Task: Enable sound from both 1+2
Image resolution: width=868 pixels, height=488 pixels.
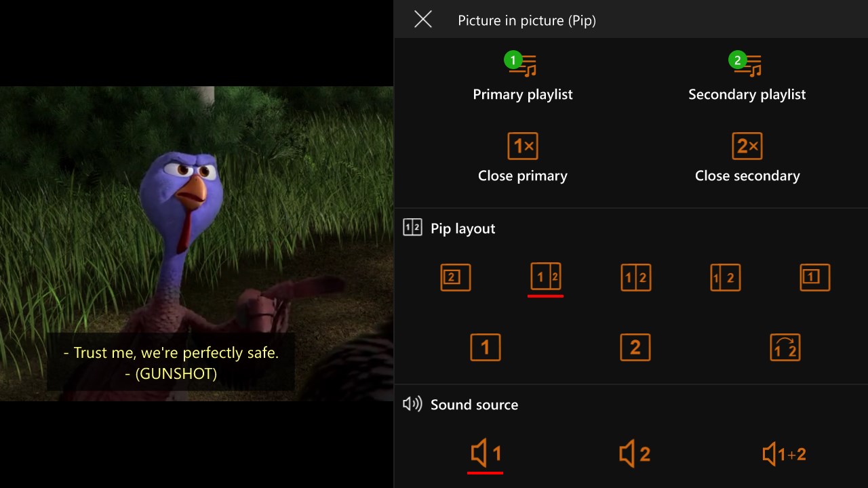Action: point(785,453)
